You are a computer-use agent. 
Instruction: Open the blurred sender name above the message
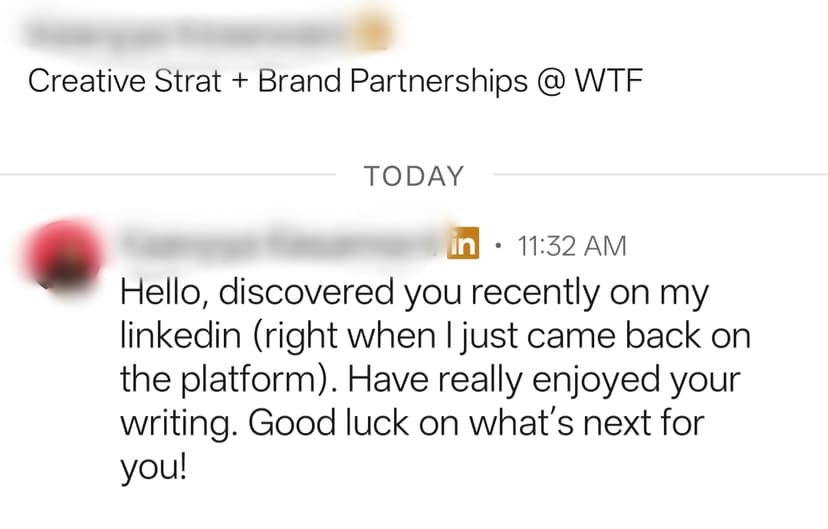pyautogui.click(x=282, y=243)
